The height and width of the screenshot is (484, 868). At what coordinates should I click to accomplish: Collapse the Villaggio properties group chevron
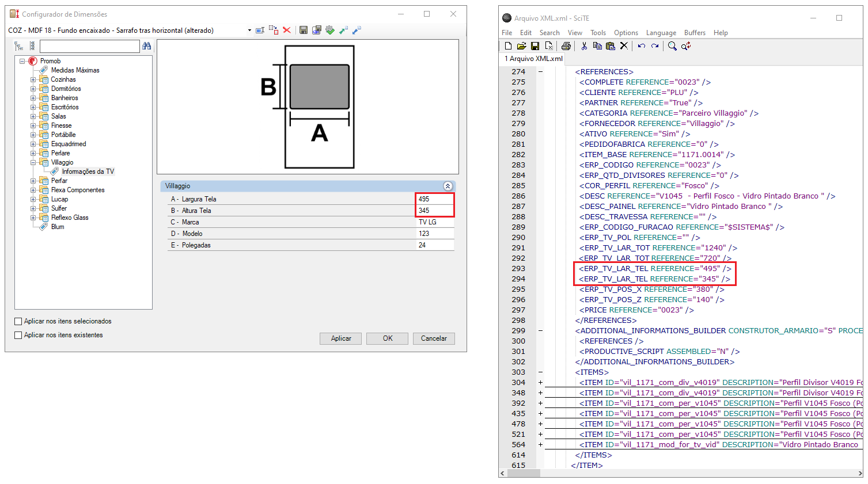448,186
